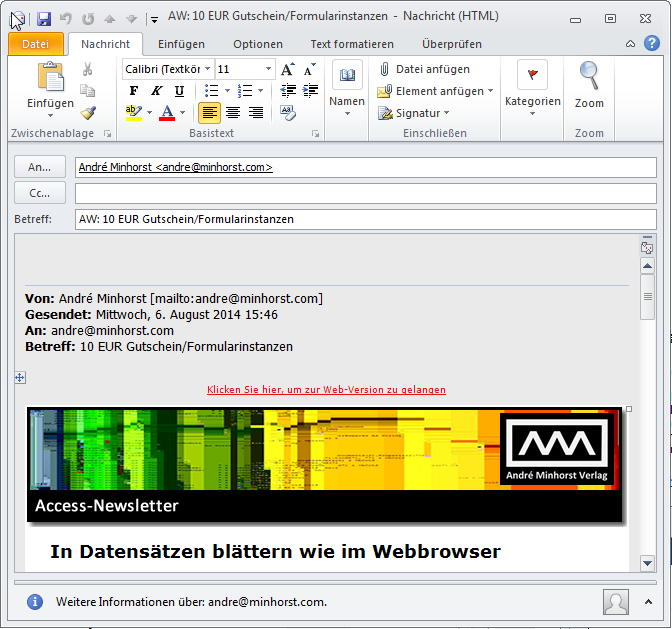
Task: Click the table move handle cross icon
Action: 20,377
